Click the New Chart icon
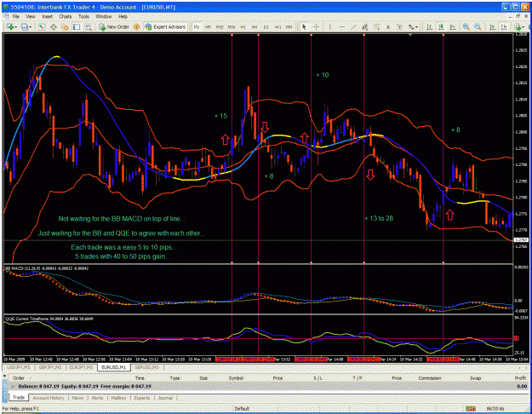 tap(10, 26)
